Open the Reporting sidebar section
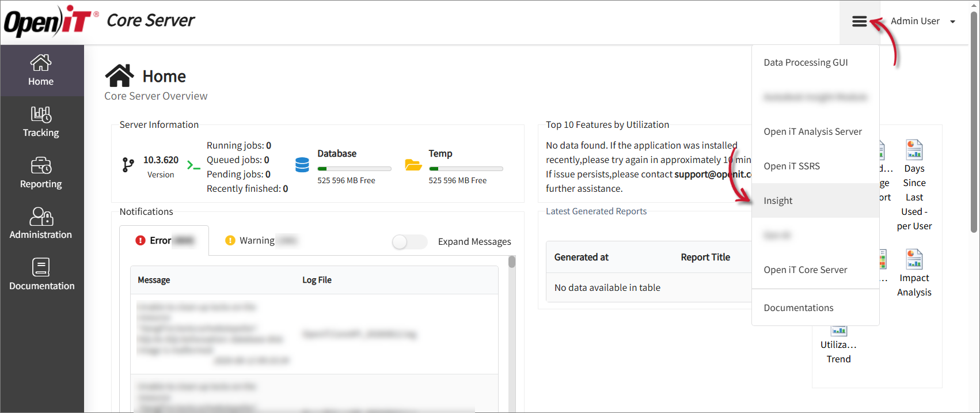 (41, 173)
